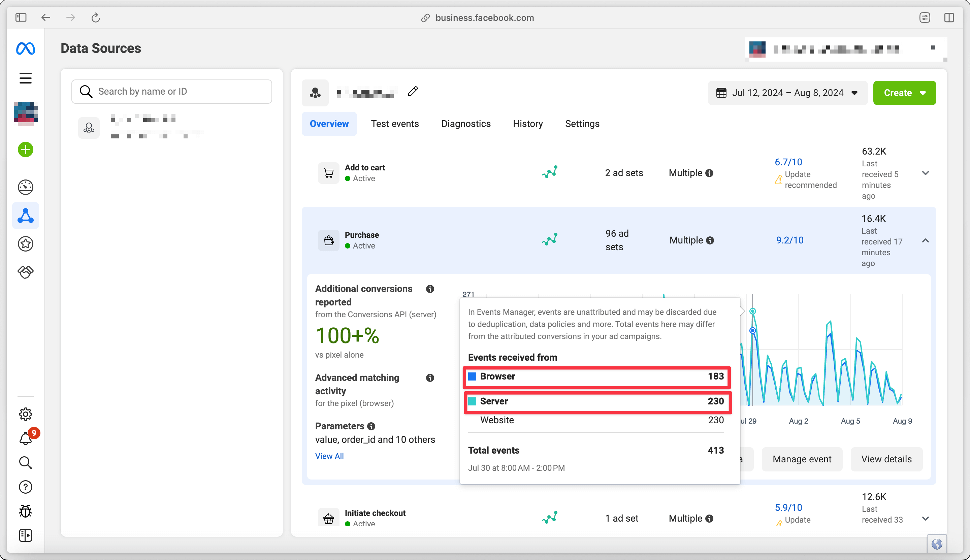The height and width of the screenshot is (560, 970).
Task: Click the Star/Favorites icon in sidebar
Action: click(x=25, y=244)
